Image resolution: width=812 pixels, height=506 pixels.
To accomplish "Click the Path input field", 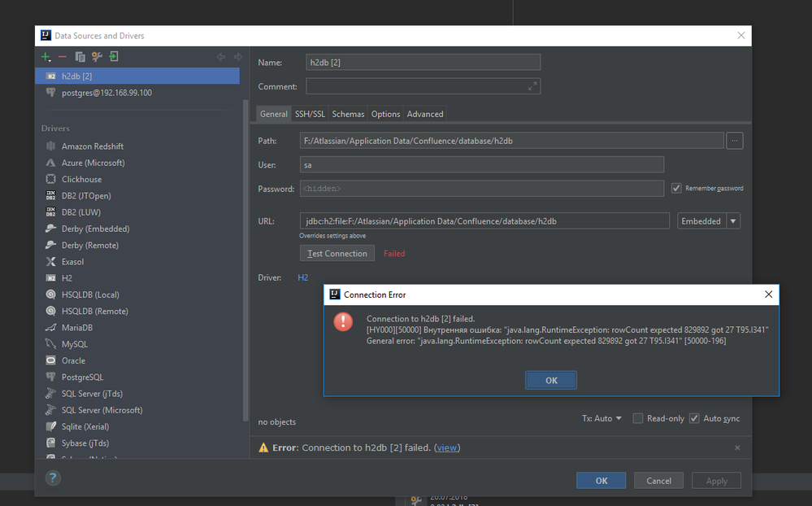I will click(511, 141).
